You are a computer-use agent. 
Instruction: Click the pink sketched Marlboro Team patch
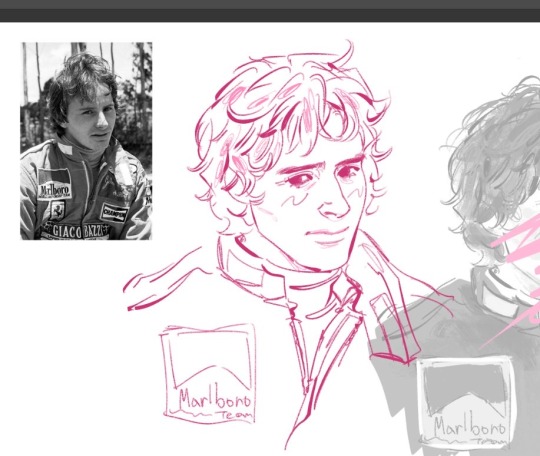pos(209,373)
